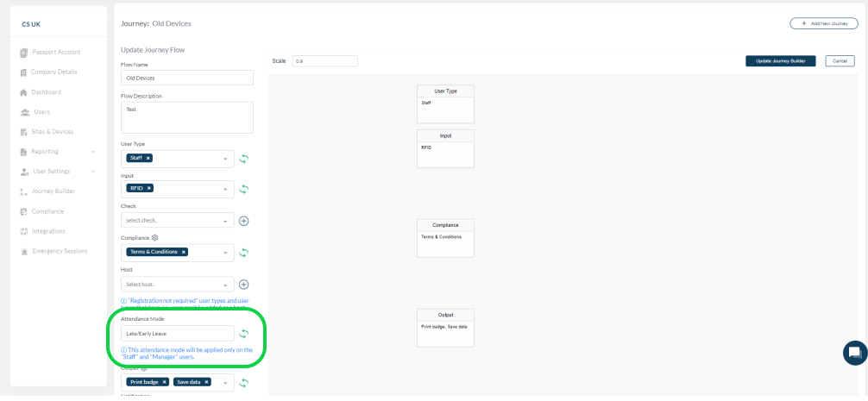Click the Add New Journey button
Viewport: 868px width, 401px height.
pos(824,24)
